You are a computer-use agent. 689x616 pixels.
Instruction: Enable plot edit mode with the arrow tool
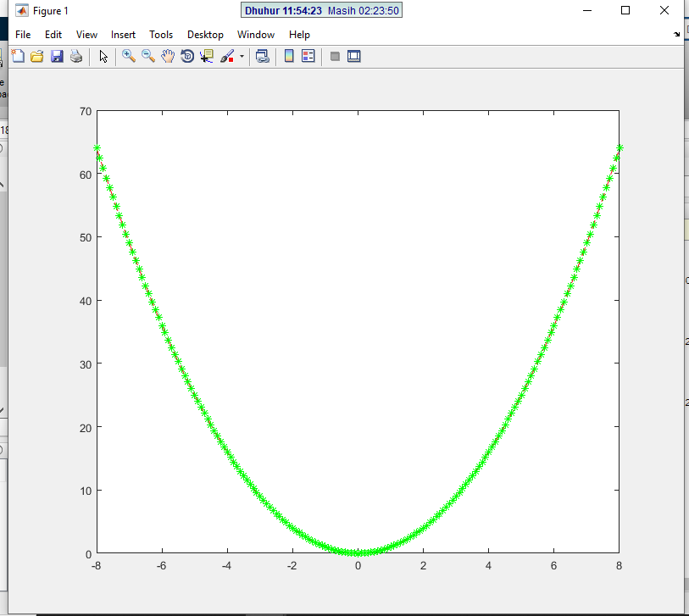[103, 56]
